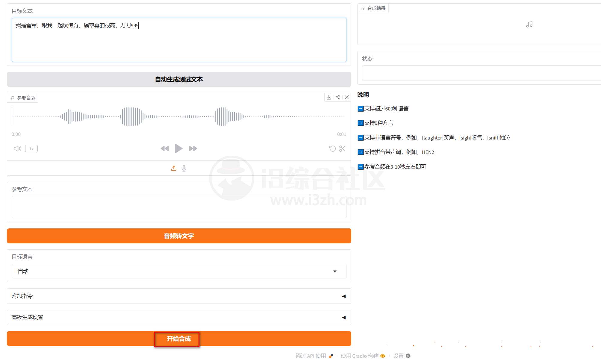The width and height of the screenshot is (601, 364).
Task: Upload a reference audio file
Action: tap(173, 168)
